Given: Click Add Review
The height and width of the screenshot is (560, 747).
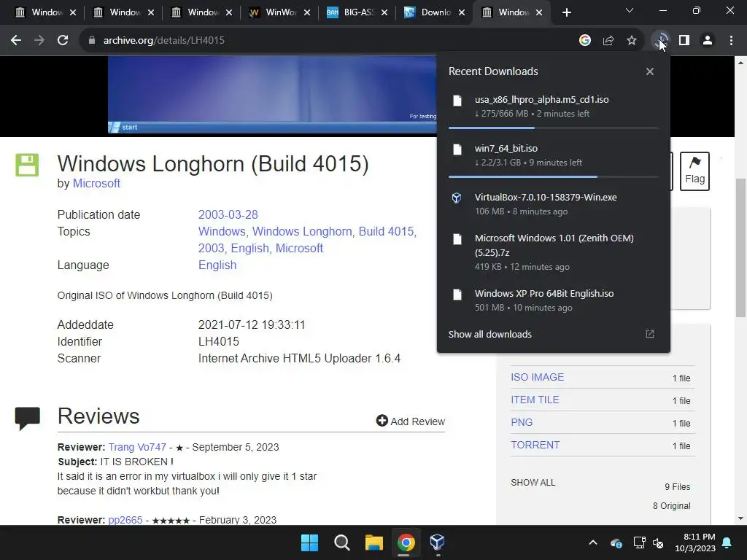Looking at the screenshot, I should 411,421.
